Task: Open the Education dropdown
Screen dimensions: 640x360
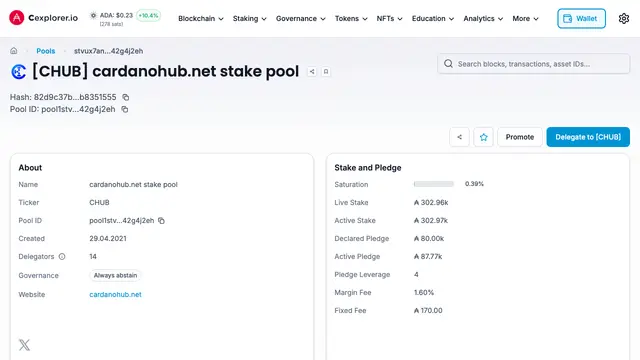Action: point(433,18)
